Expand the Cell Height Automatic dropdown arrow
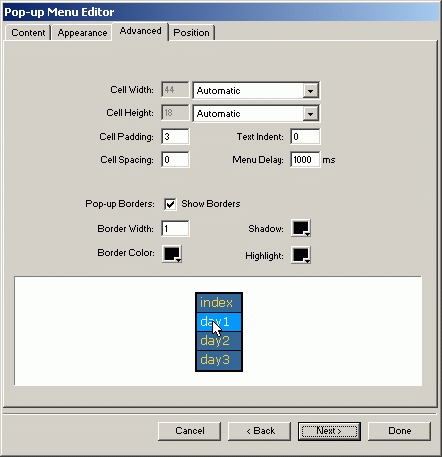442x457 pixels. pyautogui.click(x=310, y=114)
